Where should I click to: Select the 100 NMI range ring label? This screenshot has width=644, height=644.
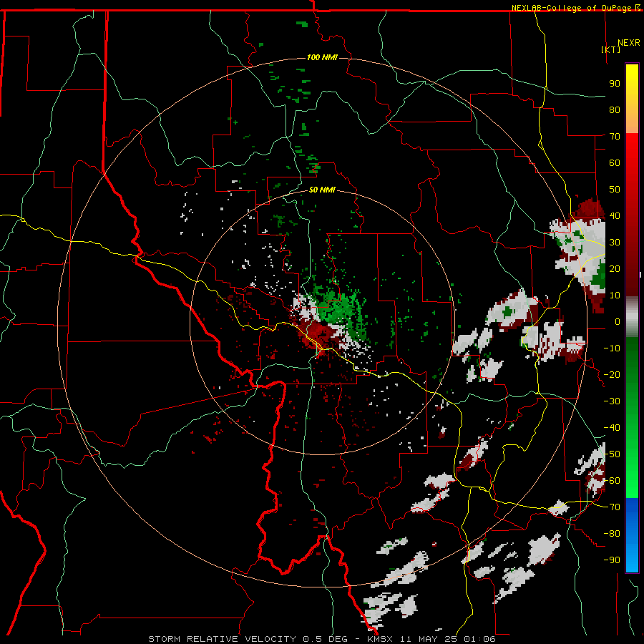coord(322,57)
